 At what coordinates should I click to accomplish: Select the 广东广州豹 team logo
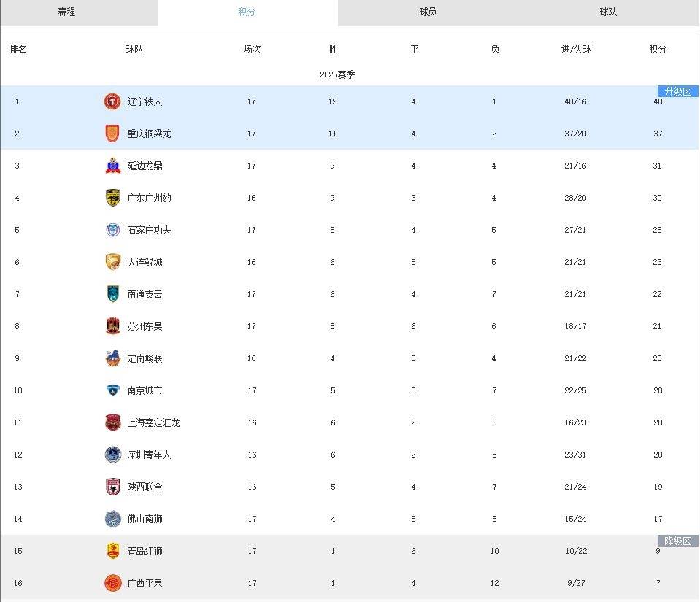tap(113, 198)
